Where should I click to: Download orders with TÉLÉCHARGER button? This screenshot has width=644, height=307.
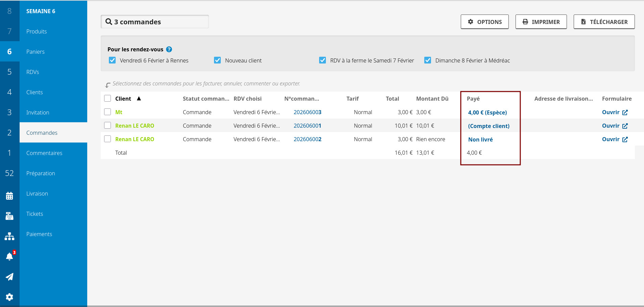click(x=604, y=22)
